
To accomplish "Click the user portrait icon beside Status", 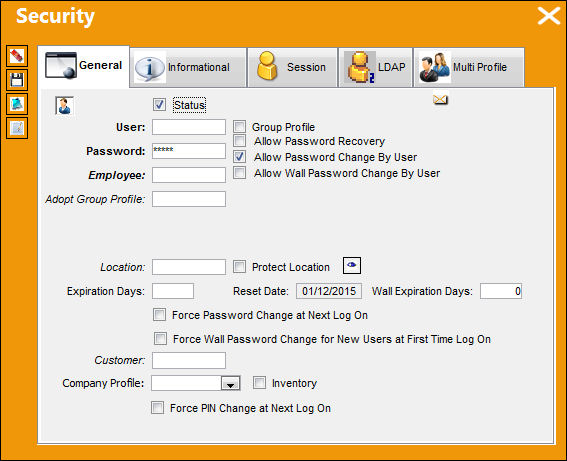I will [x=64, y=106].
